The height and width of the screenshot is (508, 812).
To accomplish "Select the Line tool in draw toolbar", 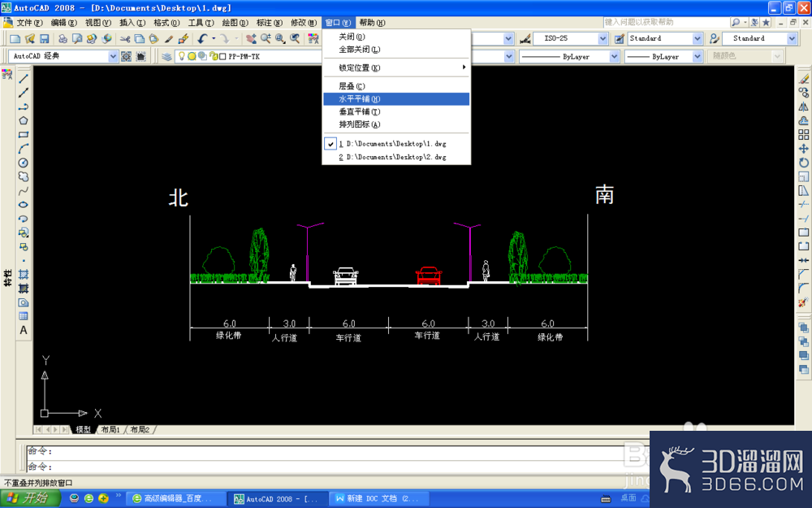I will coord(24,79).
